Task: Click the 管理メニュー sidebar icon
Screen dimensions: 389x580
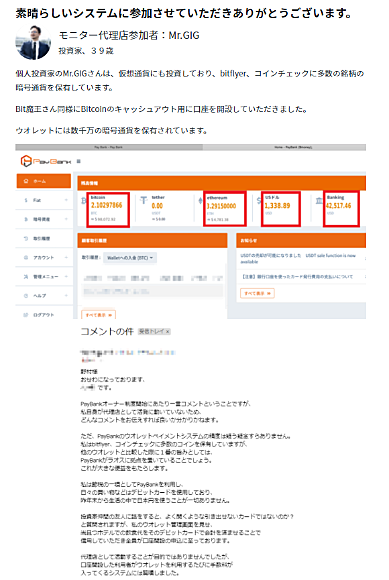Action: 26,277
